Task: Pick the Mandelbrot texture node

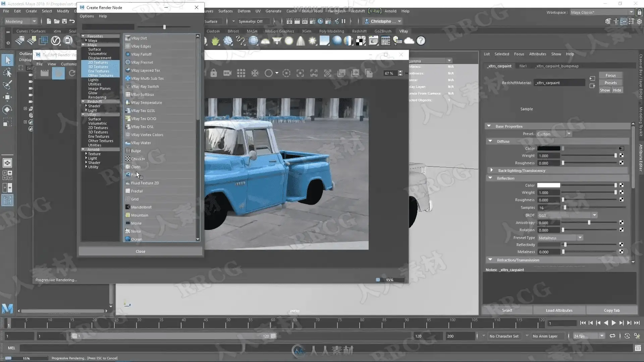Action: pos(141,207)
